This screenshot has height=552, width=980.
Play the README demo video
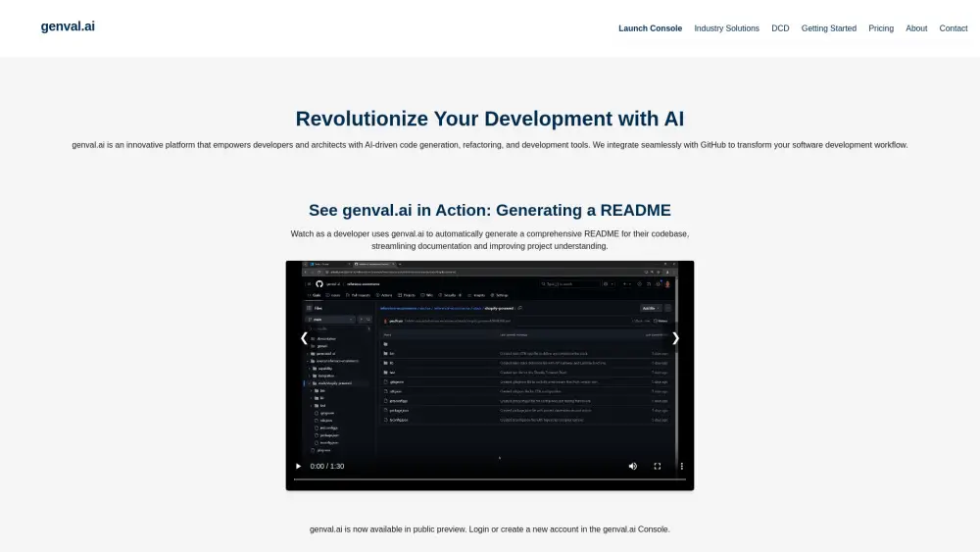click(x=299, y=466)
